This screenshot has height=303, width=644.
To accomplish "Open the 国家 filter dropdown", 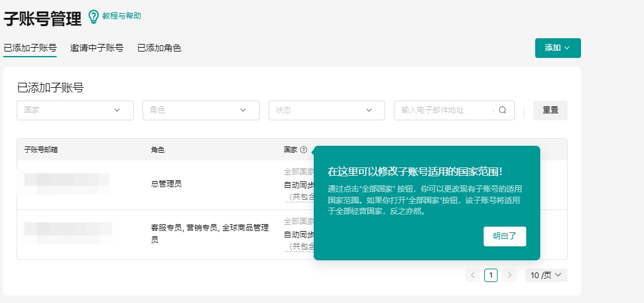I will (75, 110).
